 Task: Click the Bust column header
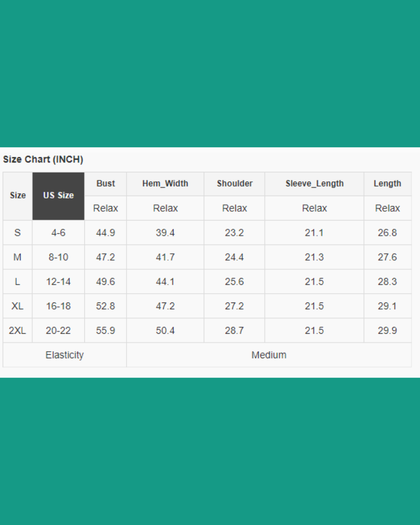(105, 184)
